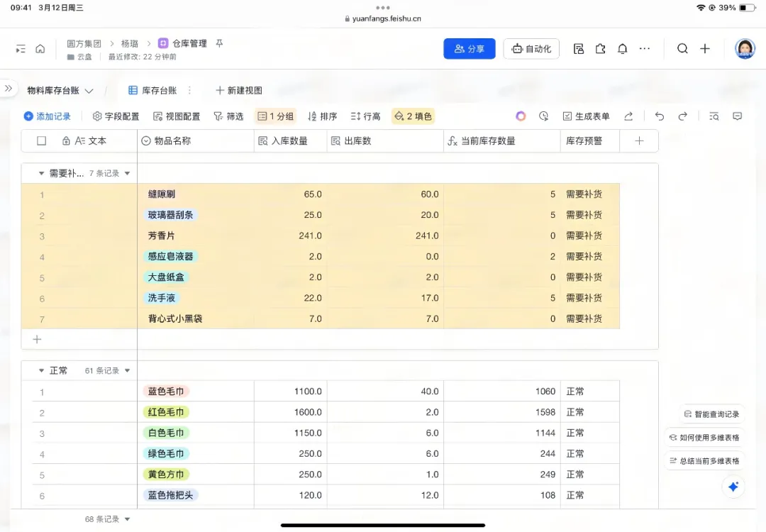Open the 自动化 button
Screen dimensions: 766x532
[531, 49]
